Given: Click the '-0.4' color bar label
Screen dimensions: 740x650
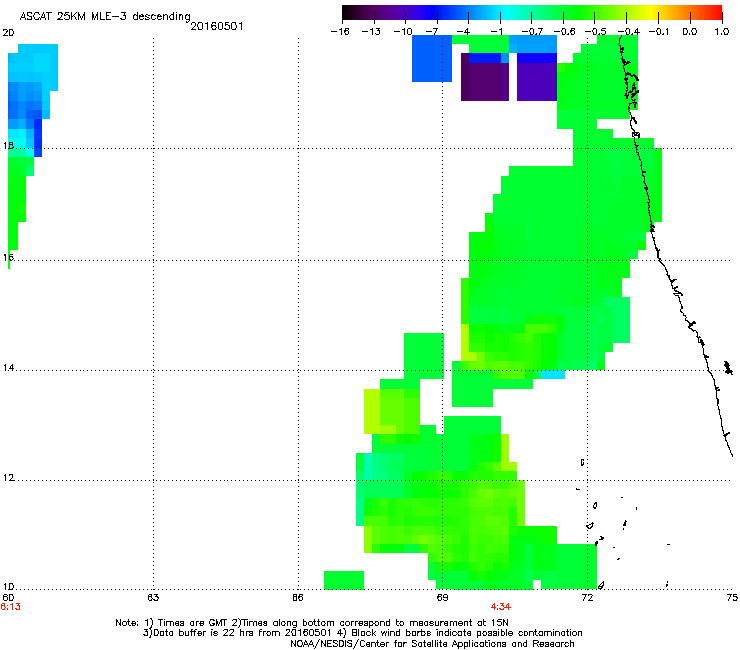Looking at the screenshot, I should [x=628, y=32].
